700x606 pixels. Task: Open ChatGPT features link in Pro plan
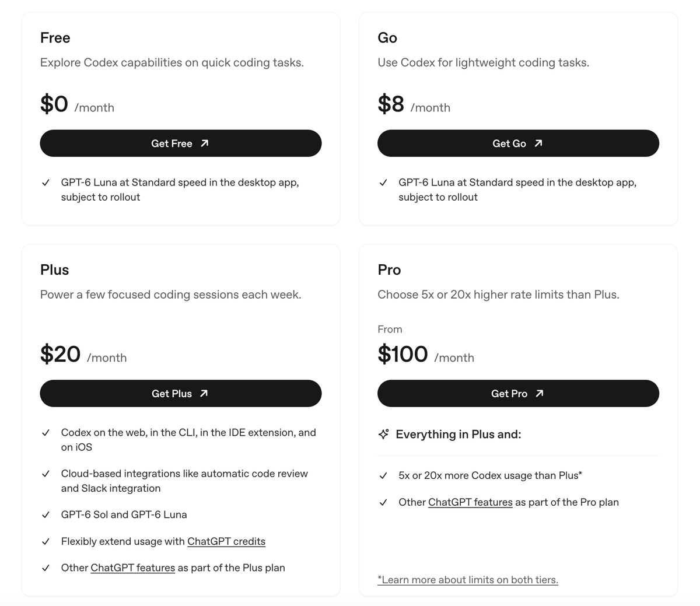click(x=470, y=502)
